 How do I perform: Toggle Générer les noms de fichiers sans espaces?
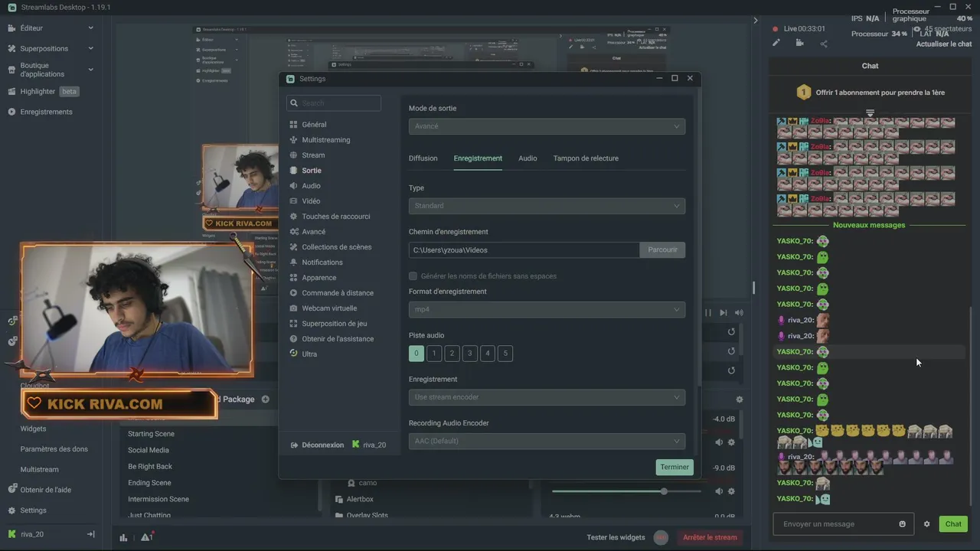pos(413,276)
